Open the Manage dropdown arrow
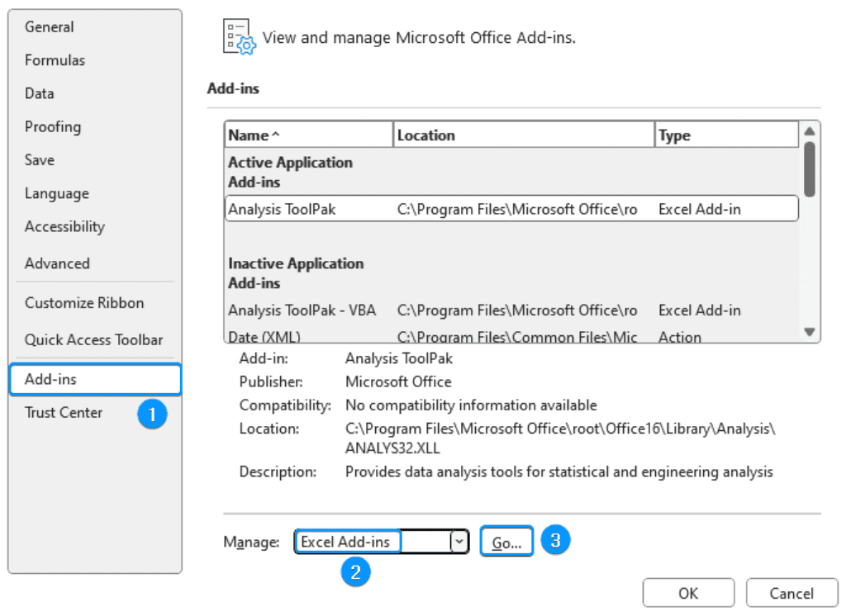This screenshot has width=846, height=616. 459,542
